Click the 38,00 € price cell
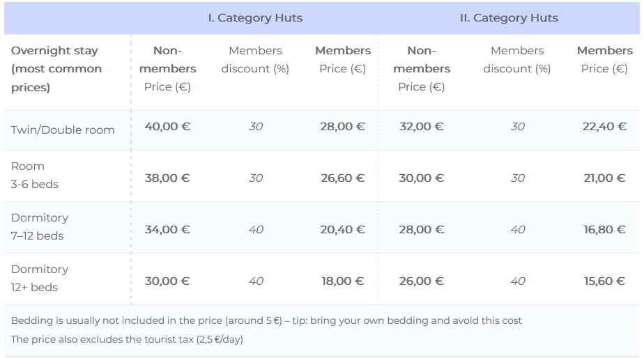This screenshot has width=644, height=358. coord(167,178)
